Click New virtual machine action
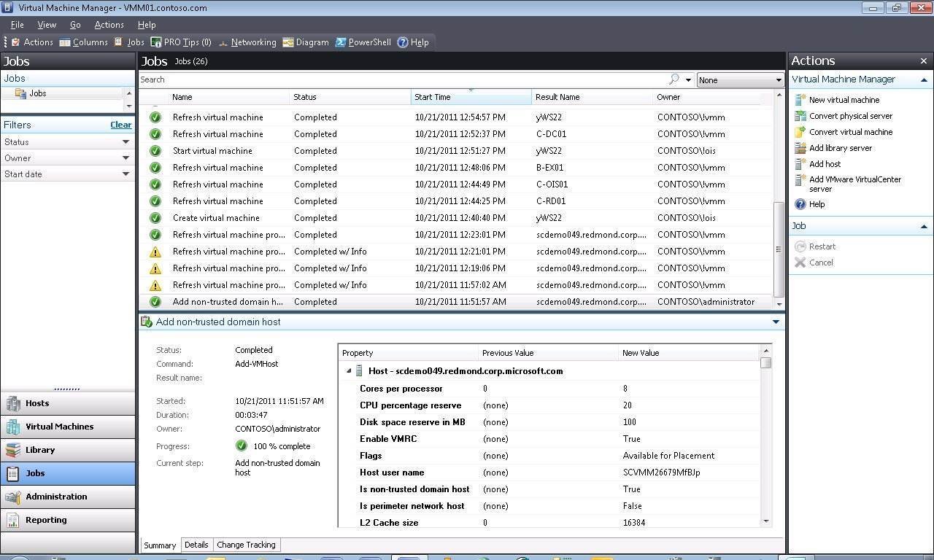This screenshot has width=934, height=560. click(837, 100)
